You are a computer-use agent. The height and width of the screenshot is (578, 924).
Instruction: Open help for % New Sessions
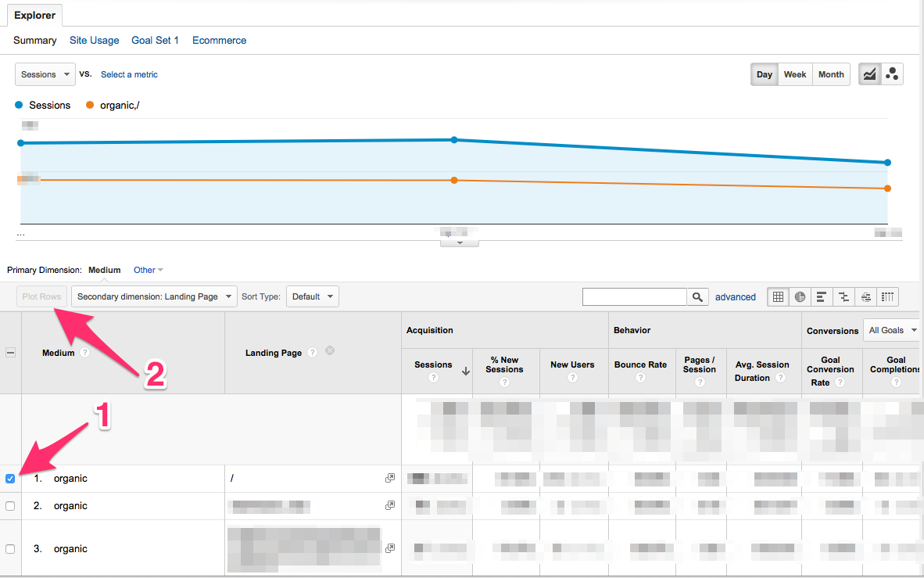pyautogui.click(x=504, y=382)
